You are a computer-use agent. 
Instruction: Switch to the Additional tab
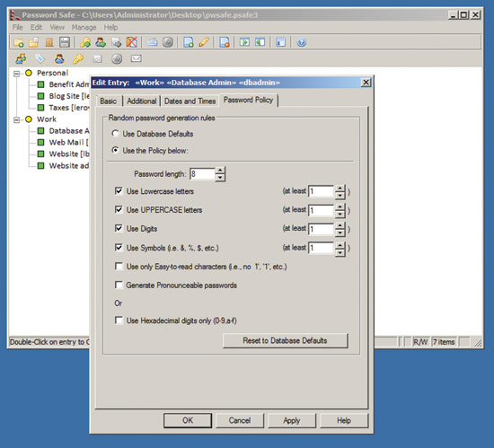tap(141, 101)
